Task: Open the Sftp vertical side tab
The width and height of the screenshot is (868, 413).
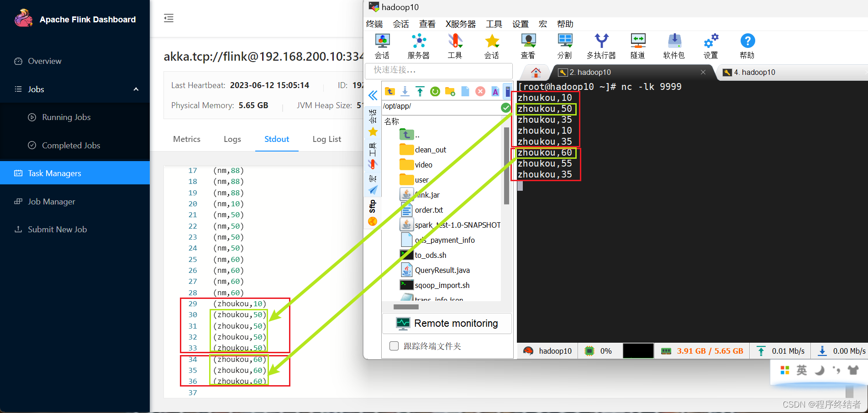Action: point(373,213)
